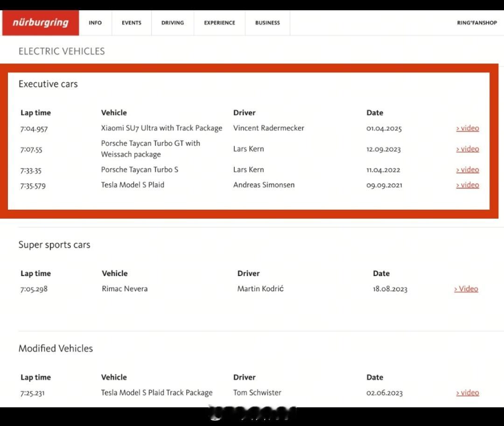The width and height of the screenshot is (504, 426).
Task: Click Driver header in Modified Vehicles table
Action: (244, 377)
